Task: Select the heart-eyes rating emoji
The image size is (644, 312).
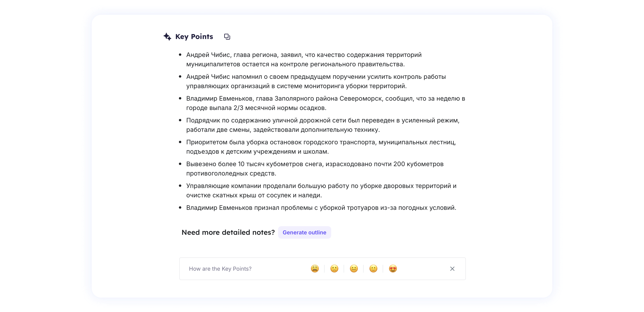Action: pos(393,269)
